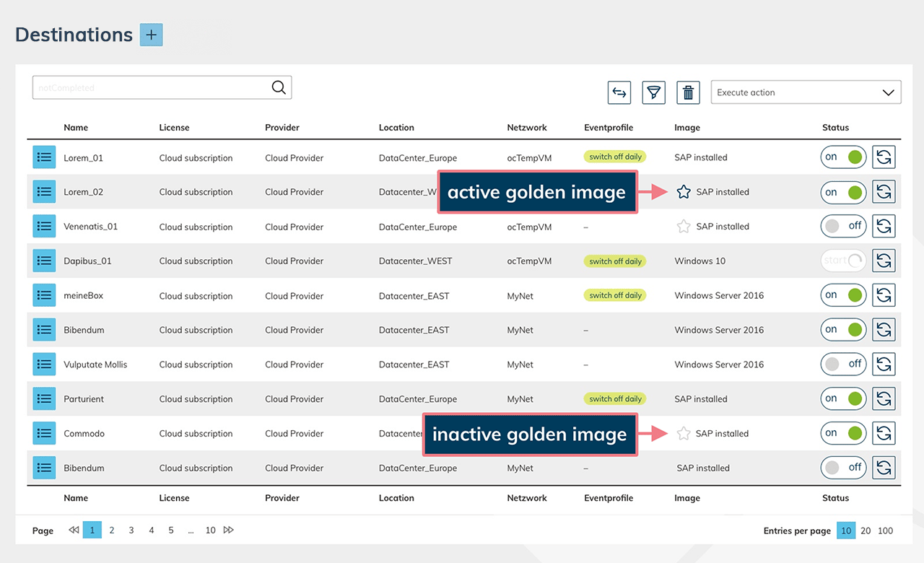Go to page 2 in pagination
The width and height of the screenshot is (924, 563).
(x=112, y=531)
